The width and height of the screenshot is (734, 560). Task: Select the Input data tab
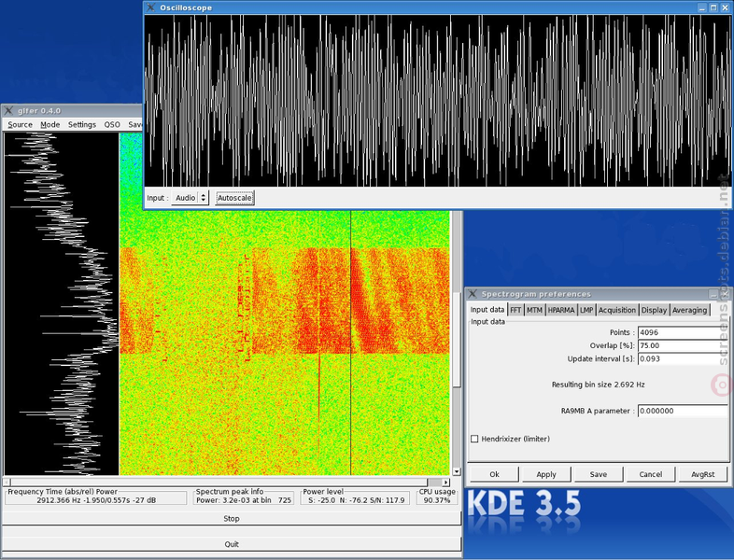tap(487, 309)
